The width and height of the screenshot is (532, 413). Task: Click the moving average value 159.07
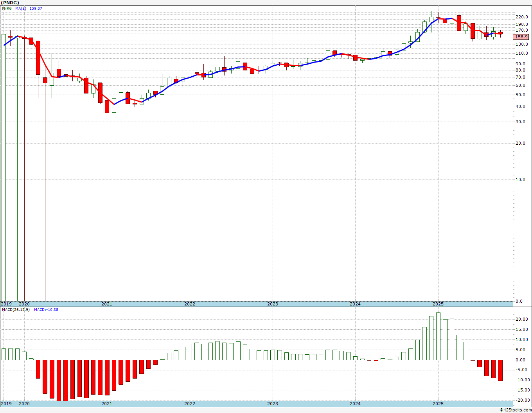click(36, 8)
